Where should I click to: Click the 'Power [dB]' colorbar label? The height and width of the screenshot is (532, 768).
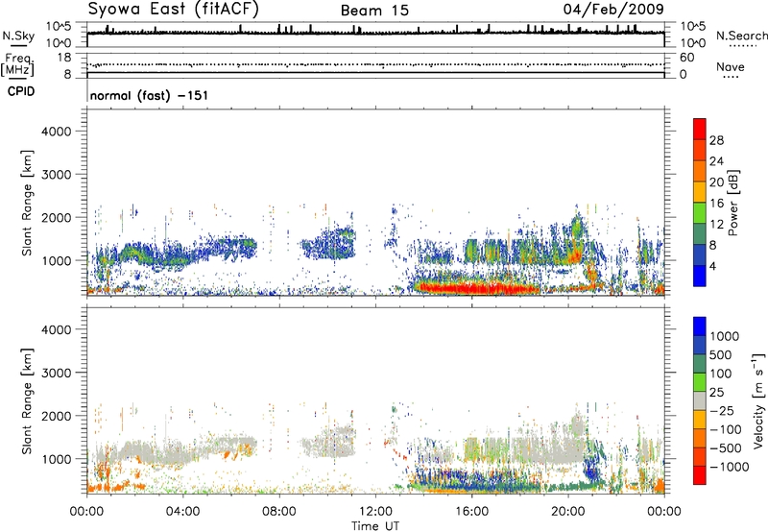pos(732,203)
